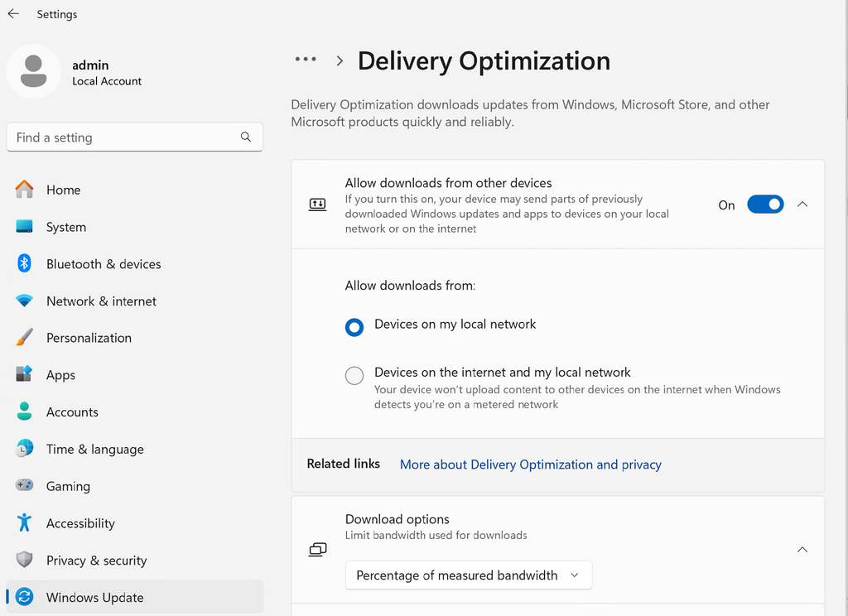Click the Gaming controller icon
This screenshot has height=616, width=848.
24,485
